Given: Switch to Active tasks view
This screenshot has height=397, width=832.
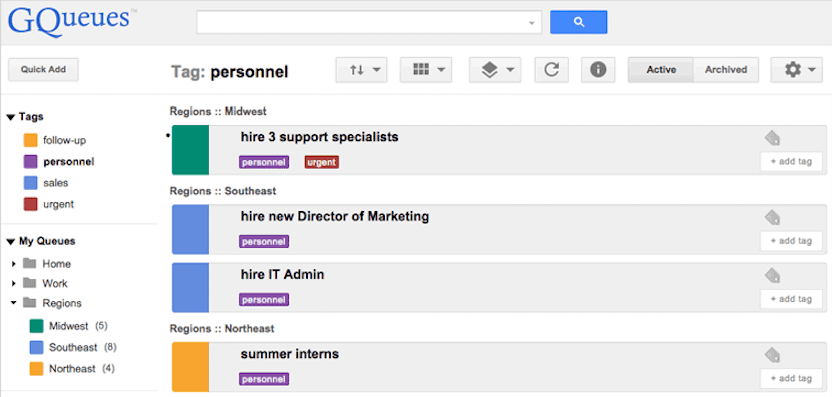Looking at the screenshot, I should click(661, 70).
